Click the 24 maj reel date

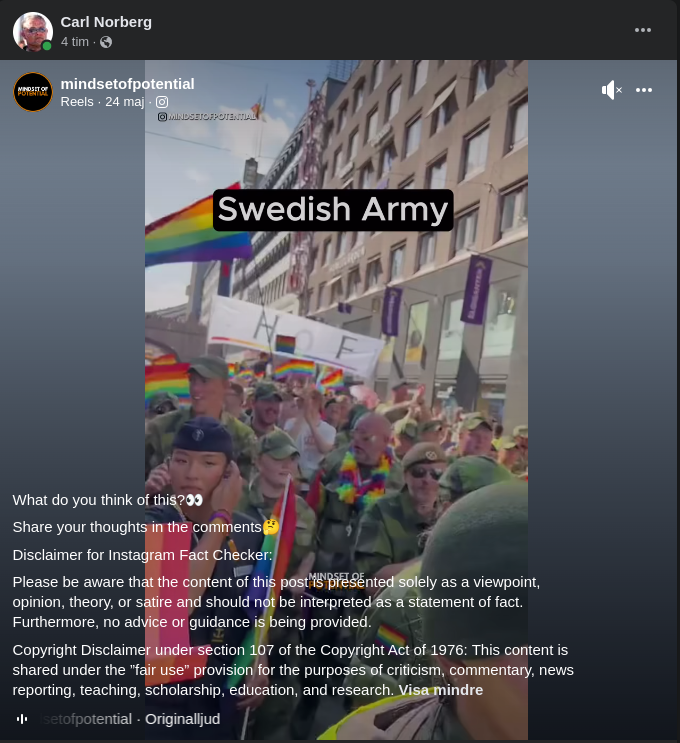click(x=125, y=102)
